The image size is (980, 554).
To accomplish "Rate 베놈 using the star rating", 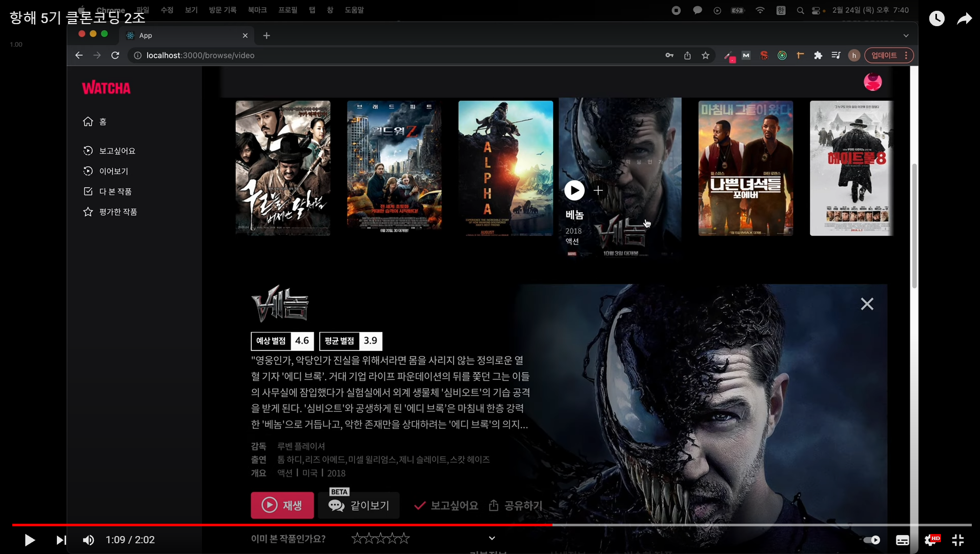I will 380,538.
